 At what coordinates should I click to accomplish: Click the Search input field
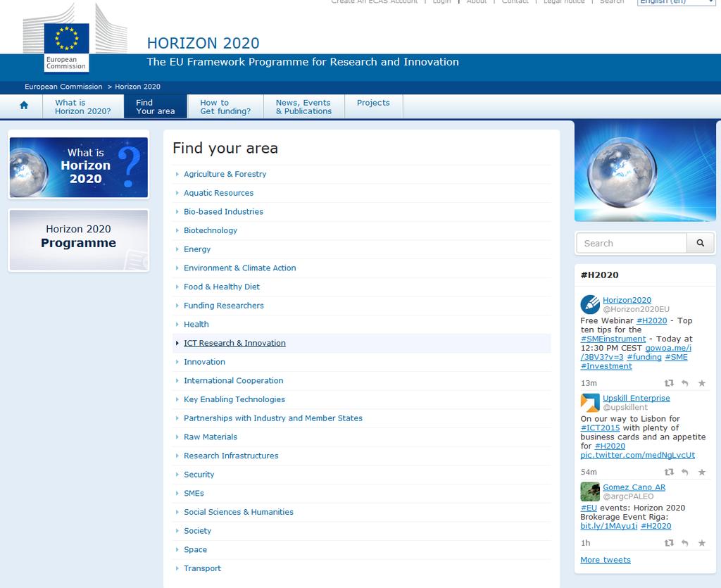632,243
